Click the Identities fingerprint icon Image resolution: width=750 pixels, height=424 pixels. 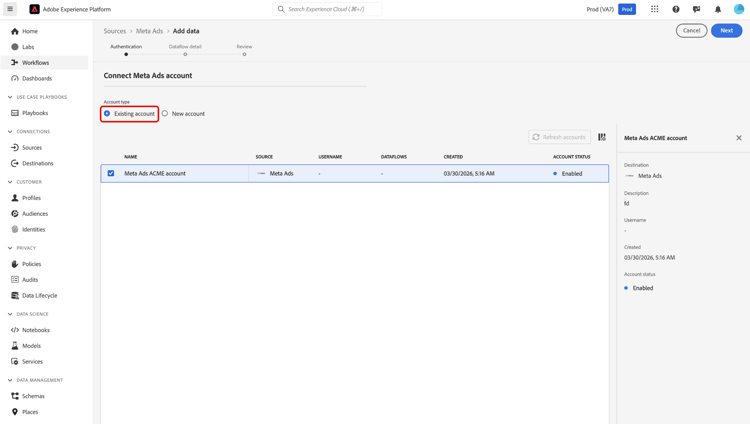pyautogui.click(x=15, y=229)
